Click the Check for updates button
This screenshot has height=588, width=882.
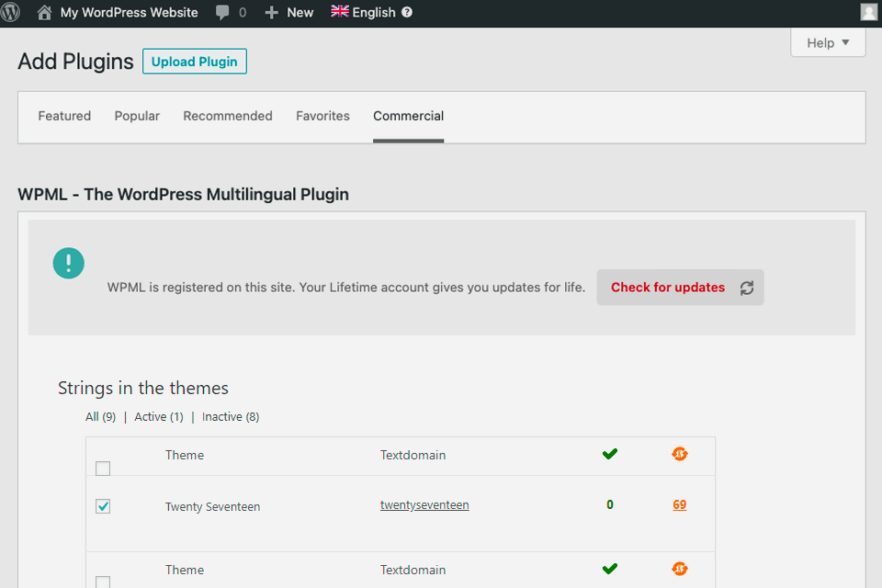(680, 288)
